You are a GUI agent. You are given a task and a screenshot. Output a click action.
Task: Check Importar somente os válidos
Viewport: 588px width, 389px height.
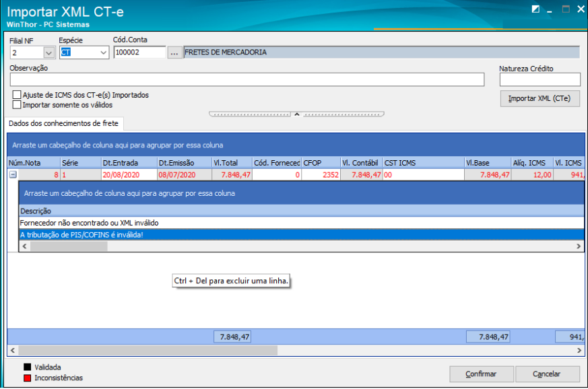click(16, 104)
